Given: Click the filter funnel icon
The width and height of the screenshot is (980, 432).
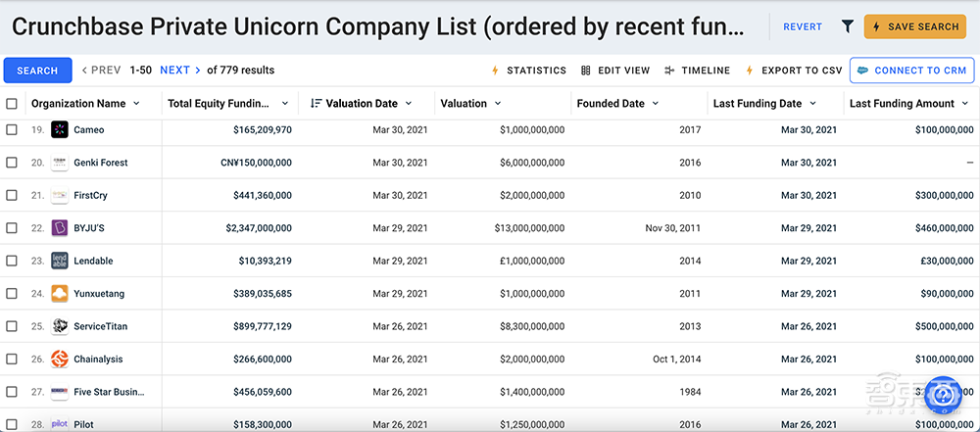Looking at the screenshot, I should (848, 26).
